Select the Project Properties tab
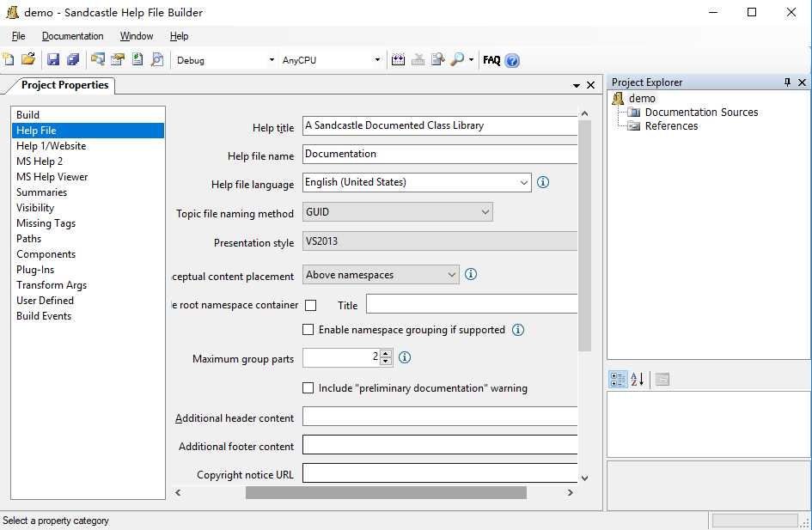The height and width of the screenshot is (530, 812). tap(64, 85)
